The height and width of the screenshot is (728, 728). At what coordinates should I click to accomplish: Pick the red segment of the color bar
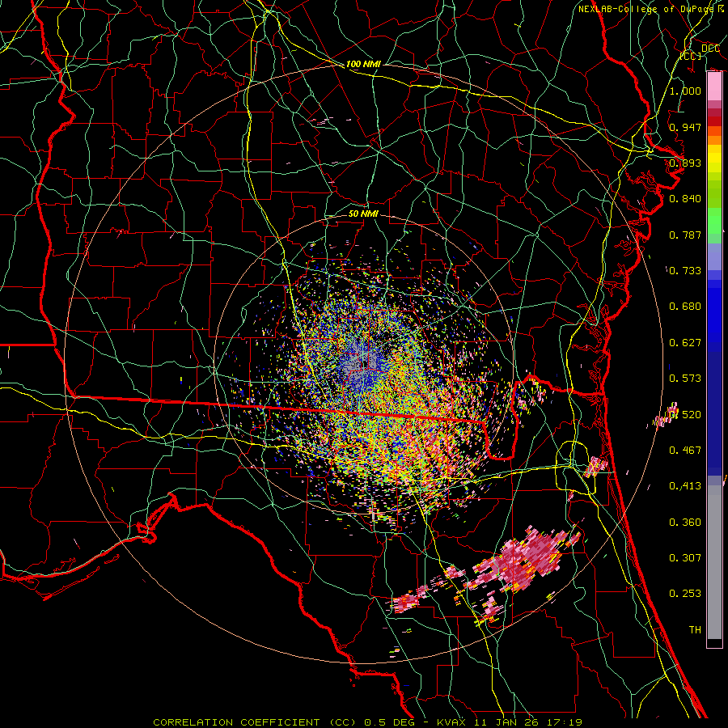[x=714, y=121]
